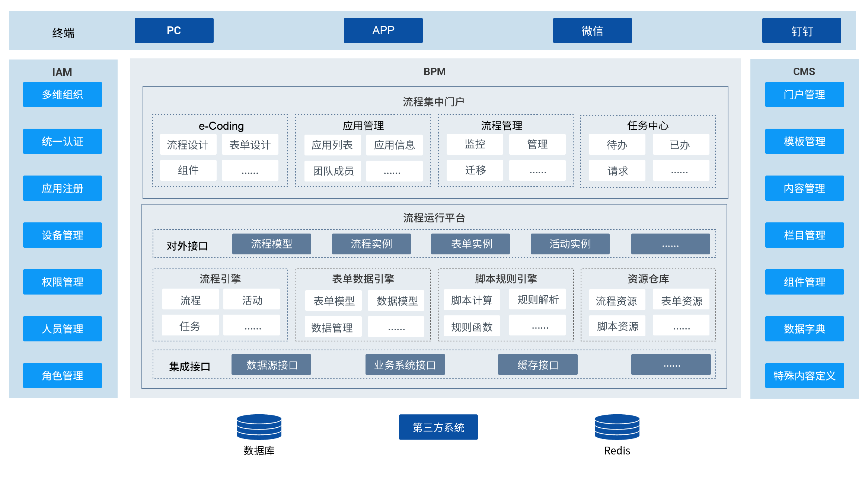Screen dimensions: 868x479
Task: Open 权限管理 in the IAM panel
Action: (x=63, y=282)
